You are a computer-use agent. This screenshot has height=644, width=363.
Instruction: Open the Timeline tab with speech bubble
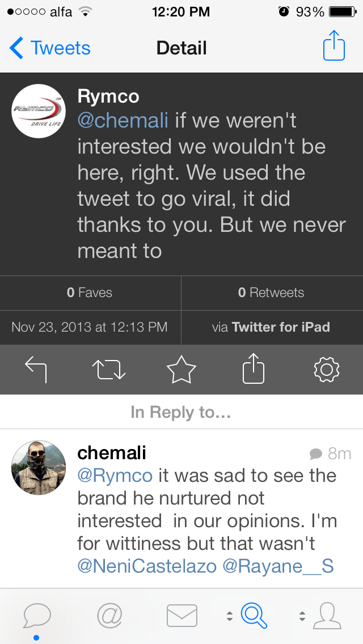coord(37,615)
